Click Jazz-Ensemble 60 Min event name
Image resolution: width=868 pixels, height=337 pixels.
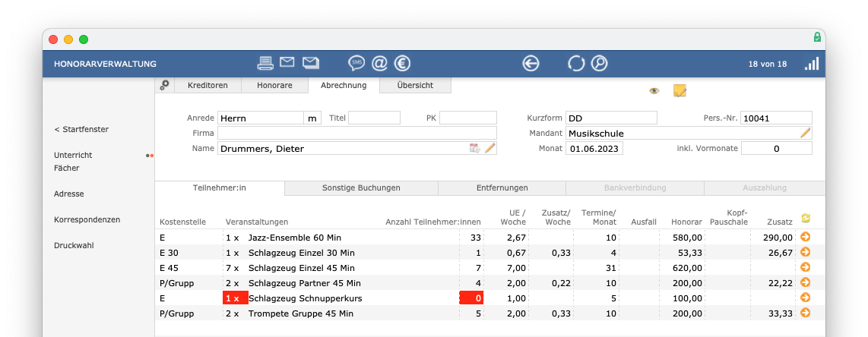[295, 238]
